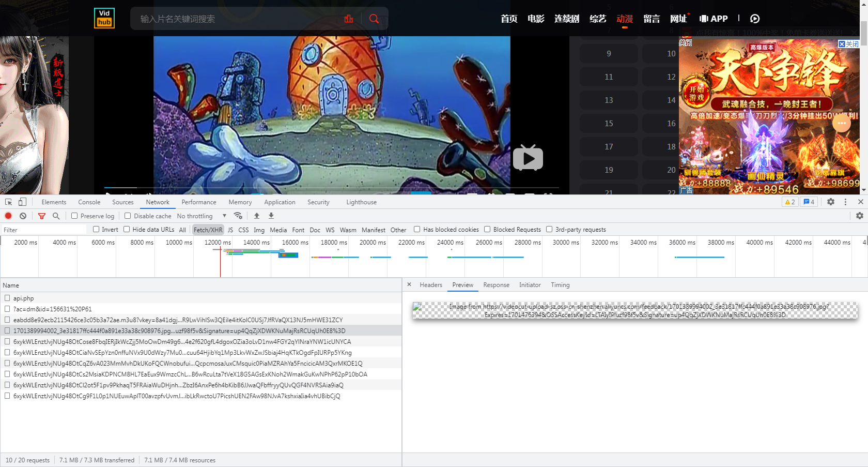Open the play history circle icon
Image resolution: width=868 pixels, height=467 pixels.
click(755, 19)
